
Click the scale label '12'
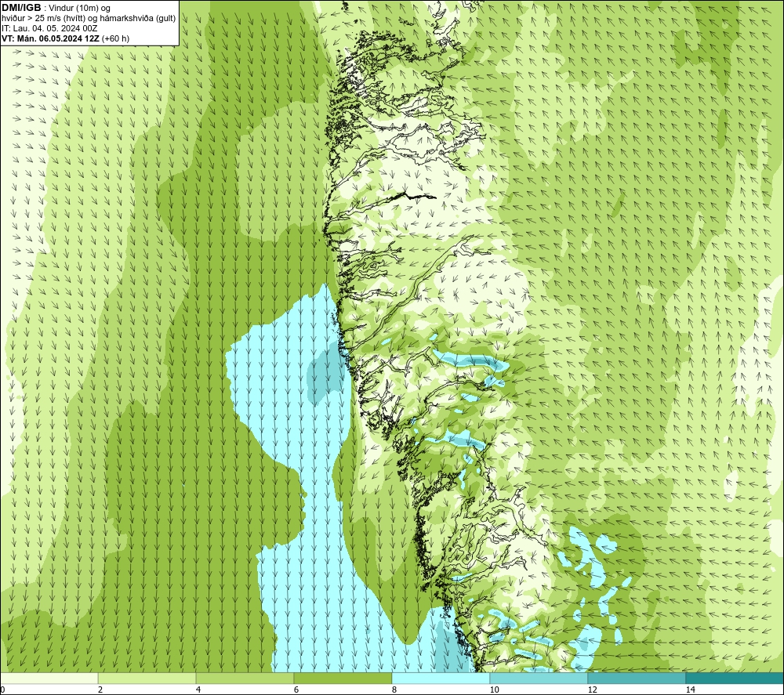pos(592,690)
